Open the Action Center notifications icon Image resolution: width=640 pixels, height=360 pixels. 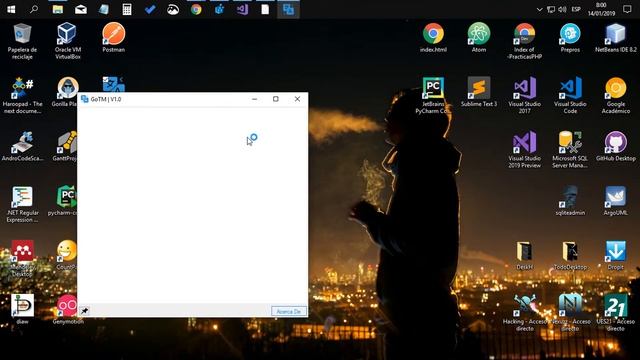point(627,9)
